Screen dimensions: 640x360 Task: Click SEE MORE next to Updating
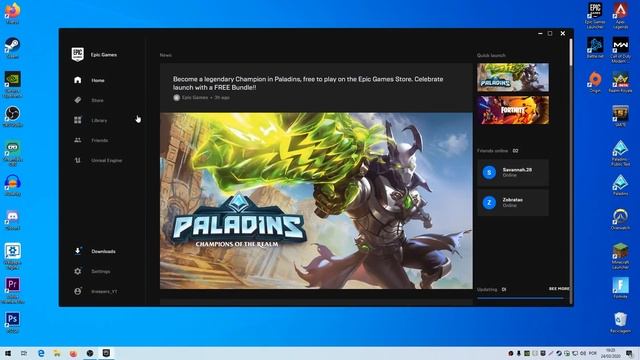(x=559, y=289)
